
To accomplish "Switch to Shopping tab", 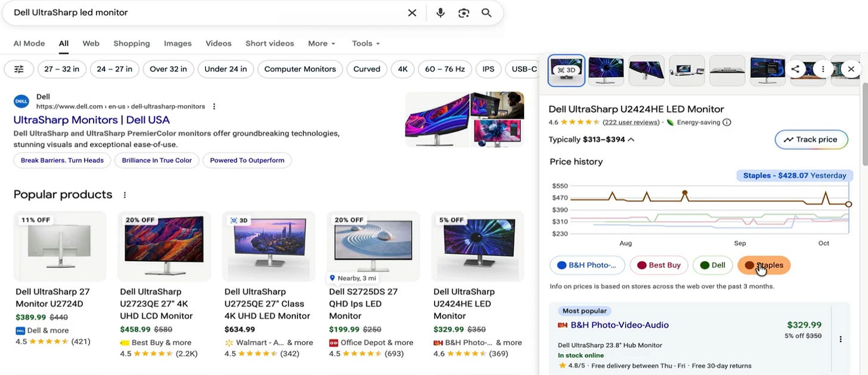I will pos(132,44).
